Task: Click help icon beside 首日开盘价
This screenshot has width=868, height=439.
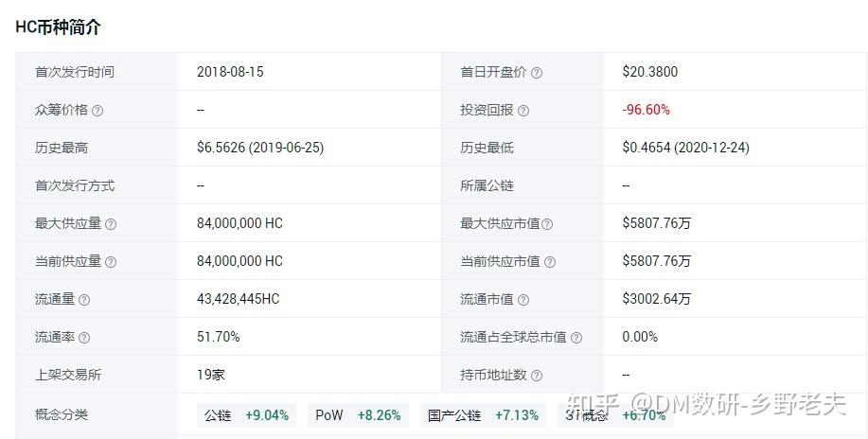Action: pyautogui.click(x=537, y=73)
